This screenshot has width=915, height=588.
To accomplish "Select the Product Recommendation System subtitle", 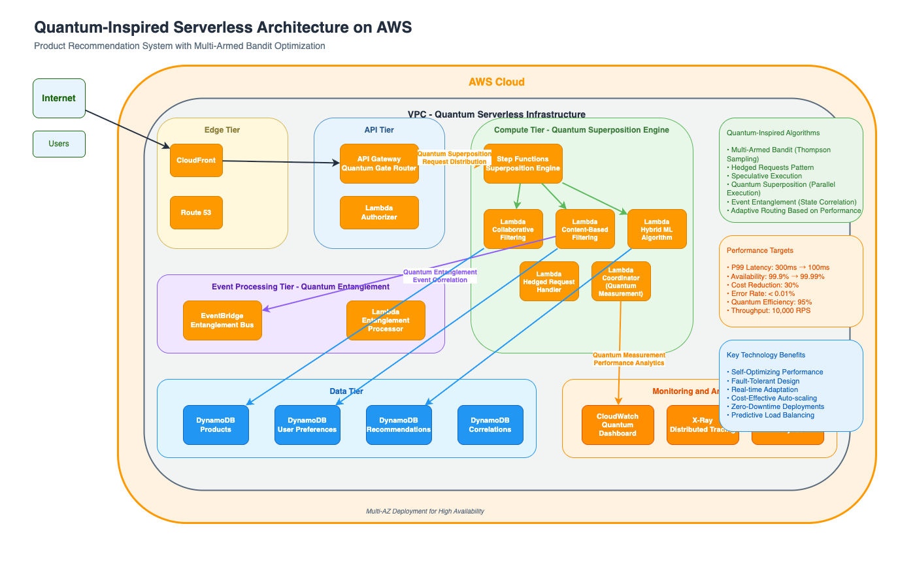I will (180, 46).
